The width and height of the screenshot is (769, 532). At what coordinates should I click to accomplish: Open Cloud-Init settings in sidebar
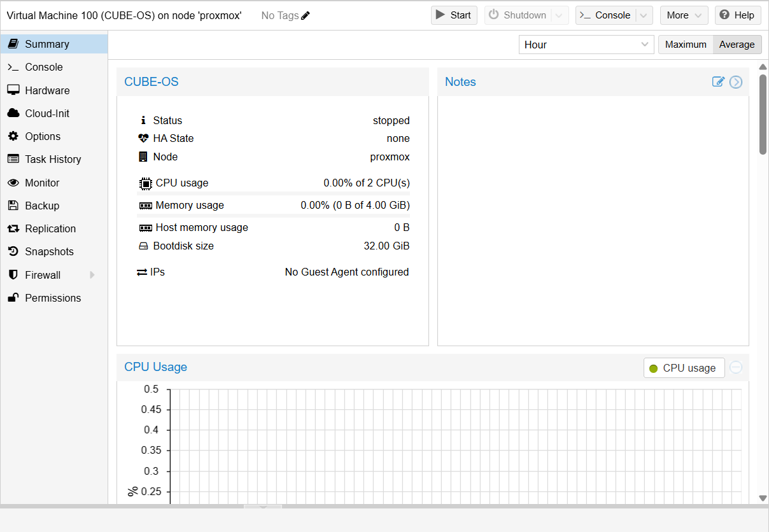tap(47, 113)
